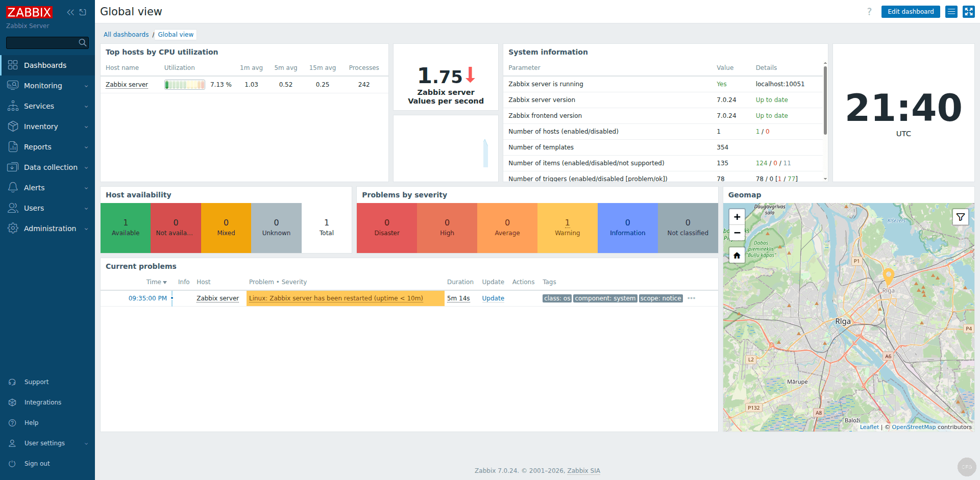Screen dimensions: 980x480
Task: Pin the sidebar with the pin toggle icon
Action: 83,12
